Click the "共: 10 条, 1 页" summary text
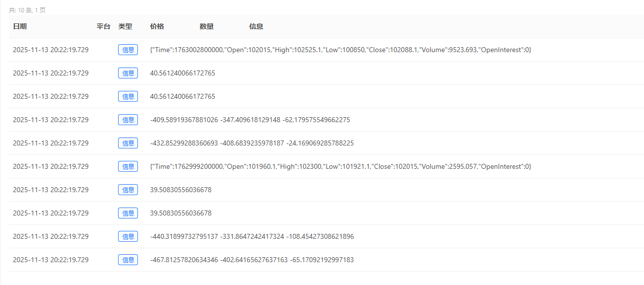This screenshot has width=644, height=285. tap(27, 10)
